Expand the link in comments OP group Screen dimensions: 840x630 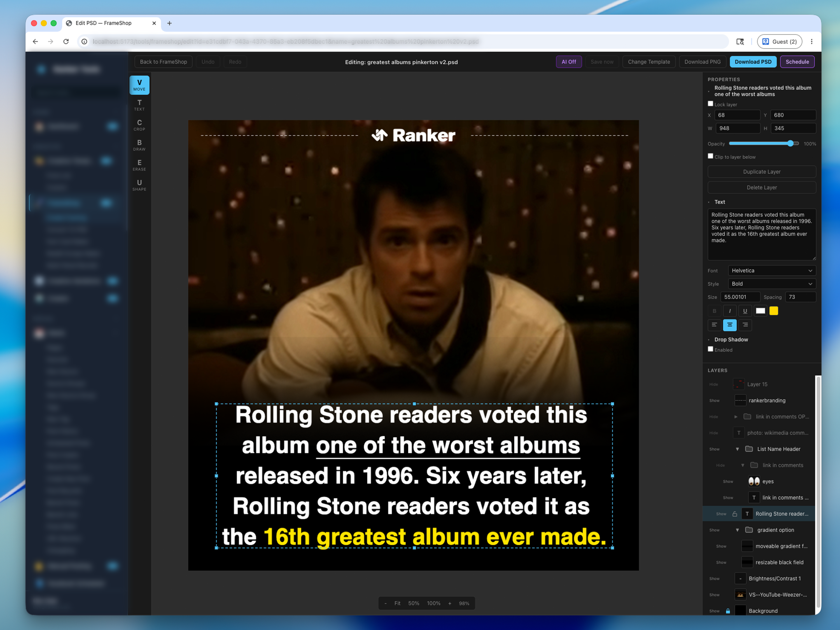click(x=736, y=416)
